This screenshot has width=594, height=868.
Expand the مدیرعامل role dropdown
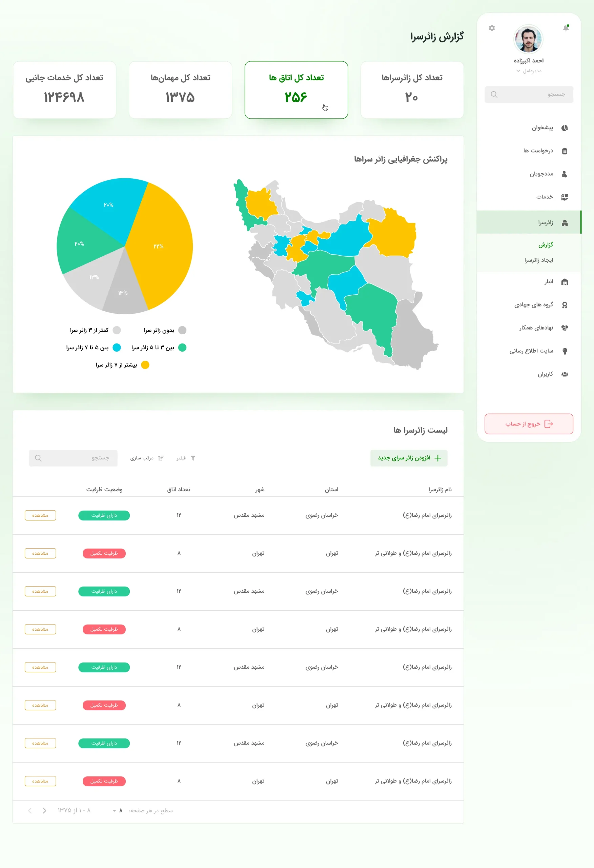518,71
